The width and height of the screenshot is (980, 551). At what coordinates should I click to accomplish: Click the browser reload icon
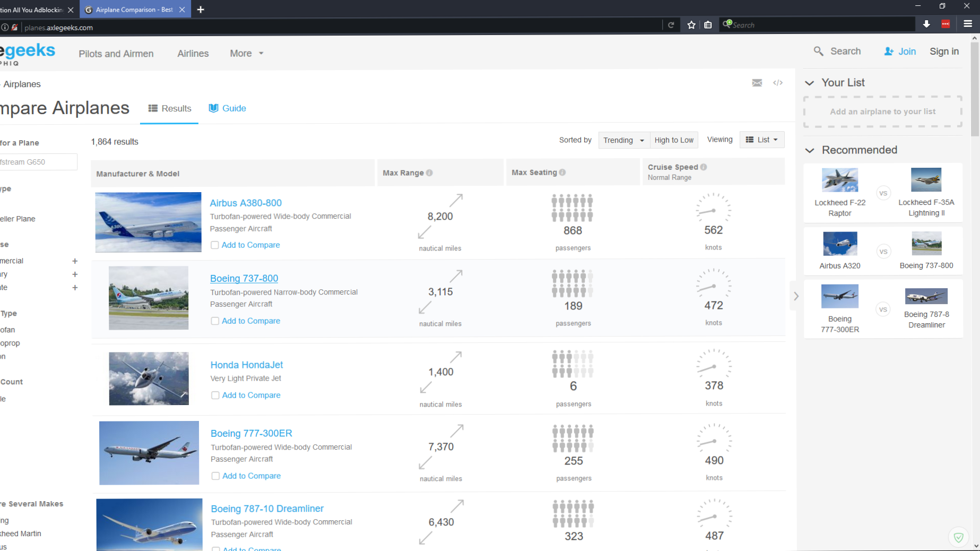point(671,25)
